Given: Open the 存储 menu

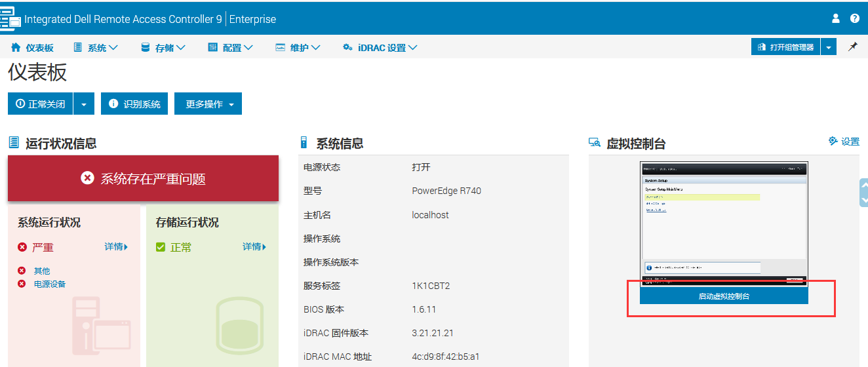Looking at the screenshot, I should point(163,47).
